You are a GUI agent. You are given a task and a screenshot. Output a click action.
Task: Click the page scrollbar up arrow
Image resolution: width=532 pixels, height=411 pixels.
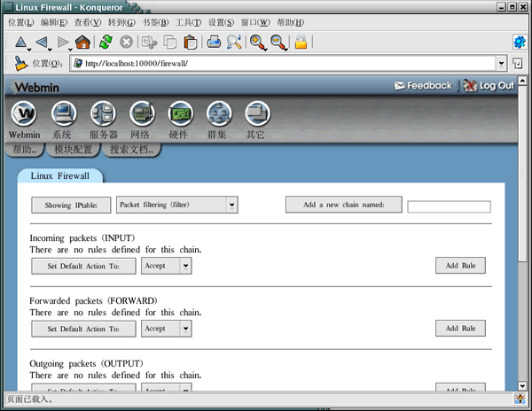[522, 81]
